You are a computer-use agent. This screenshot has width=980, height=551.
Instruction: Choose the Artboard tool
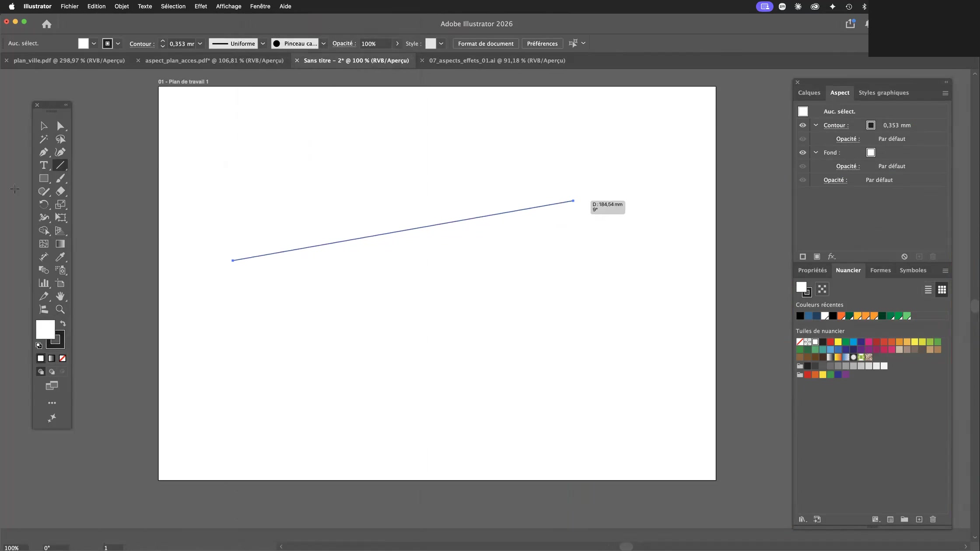(60, 283)
